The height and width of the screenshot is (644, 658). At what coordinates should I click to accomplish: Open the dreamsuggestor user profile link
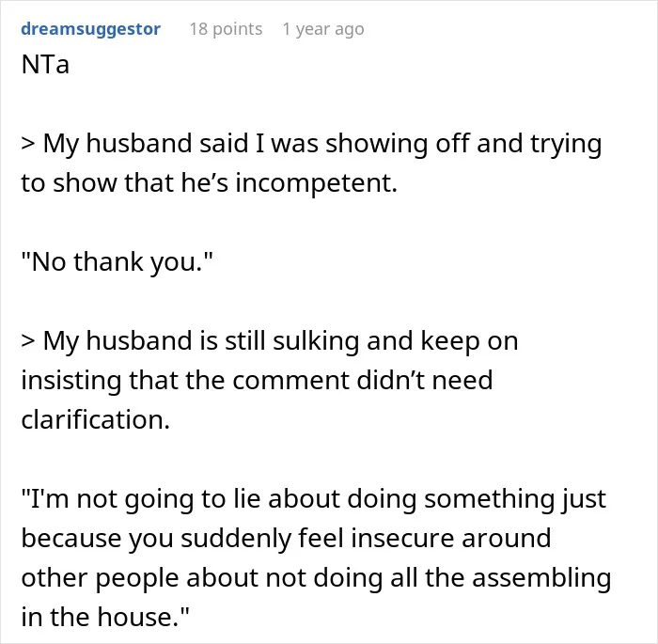coord(90,29)
